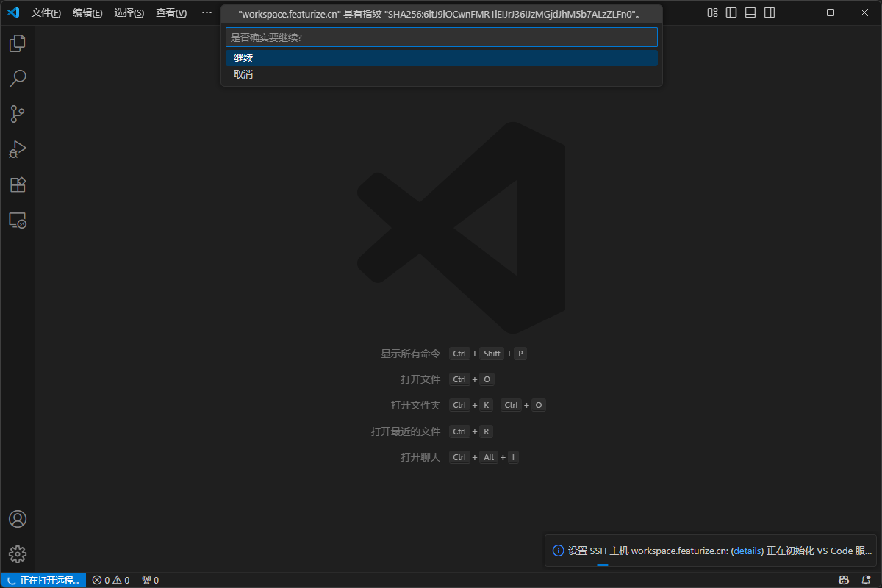This screenshot has width=882, height=588.
Task: Close the VS Code window
Action: pyautogui.click(x=864, y=12)
